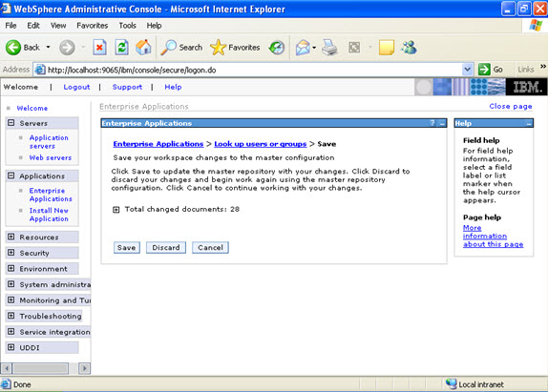Open the console Help link
Screen dimensions: 548x392
(173, 87)
